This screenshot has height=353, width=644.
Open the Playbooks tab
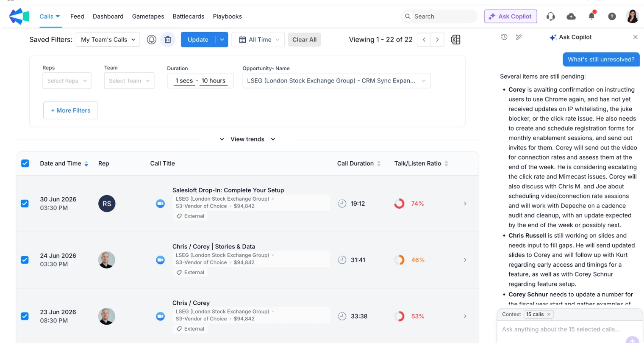pyautogui.click(x=228, y=17)
